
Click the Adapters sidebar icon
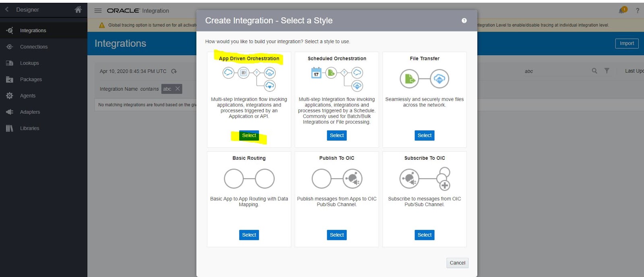[10, 112]
